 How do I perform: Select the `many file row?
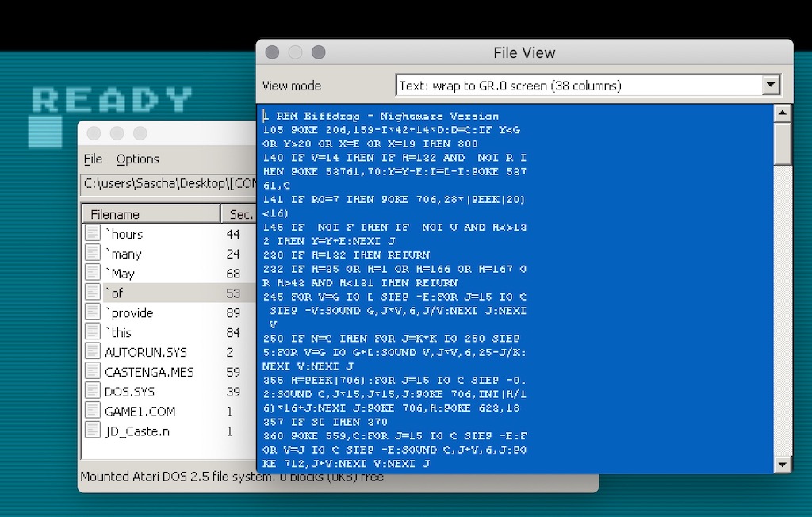pyautogui.click(x=170, y=253)
